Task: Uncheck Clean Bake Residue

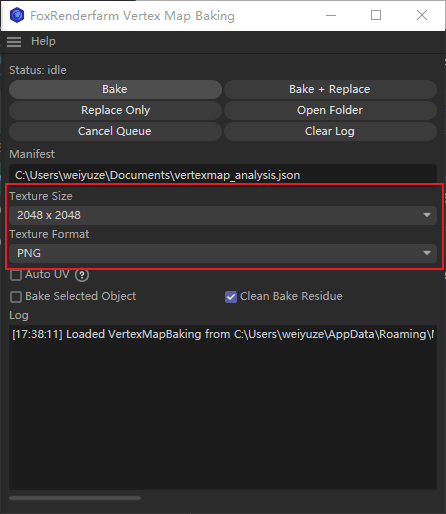Action: click(x=231, y=297)
